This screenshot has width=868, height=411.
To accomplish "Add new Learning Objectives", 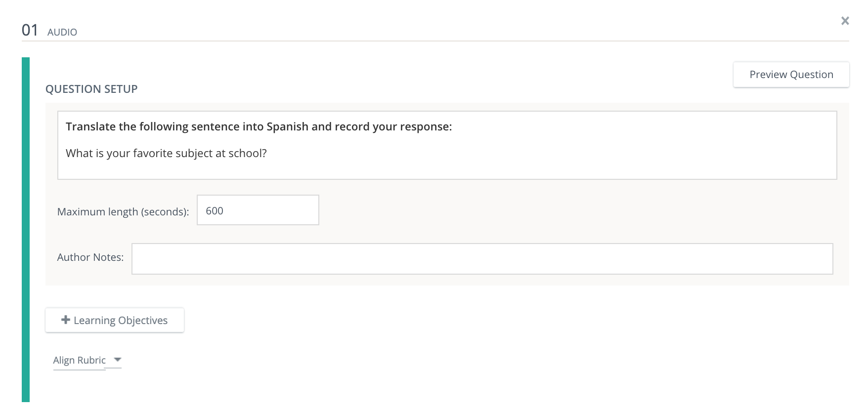I will click(114, 320).
